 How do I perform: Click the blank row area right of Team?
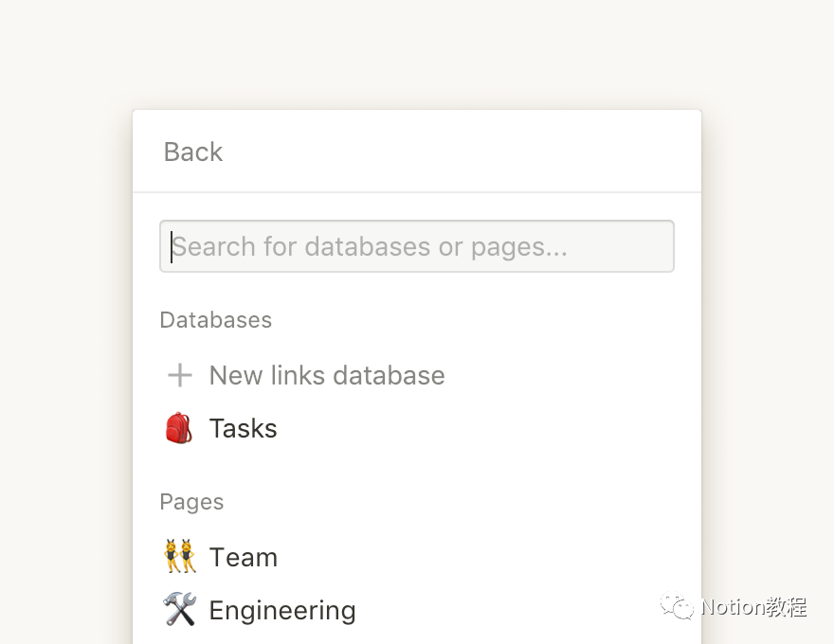(x=493, y=557)
